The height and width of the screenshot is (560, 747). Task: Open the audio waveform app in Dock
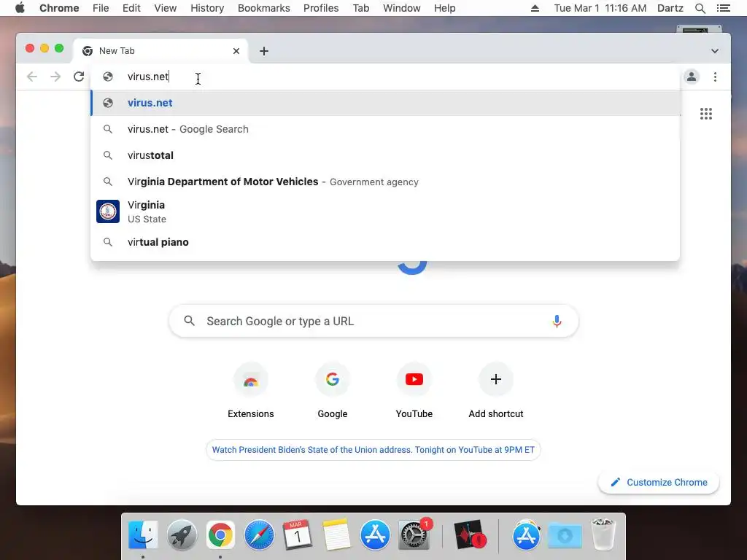[x=470, y=534]
